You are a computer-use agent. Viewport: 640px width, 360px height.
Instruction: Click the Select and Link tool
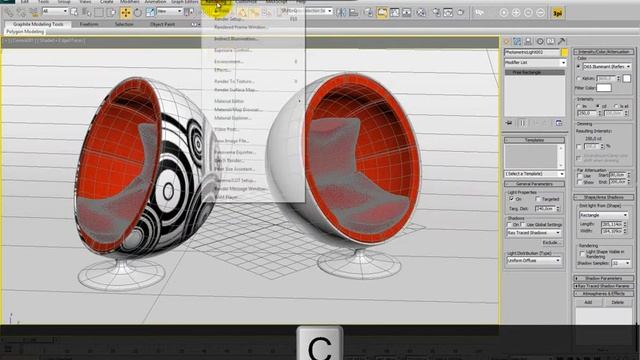[9, 13]
